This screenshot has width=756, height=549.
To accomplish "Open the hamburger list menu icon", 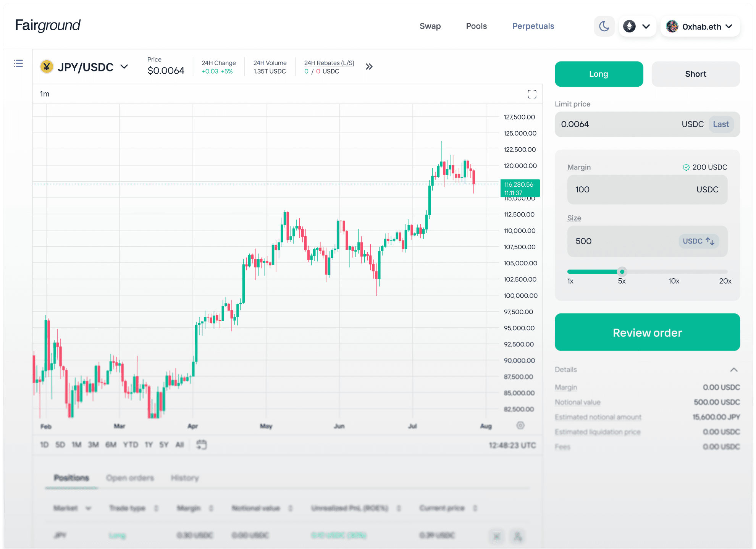I will (18, 63).
